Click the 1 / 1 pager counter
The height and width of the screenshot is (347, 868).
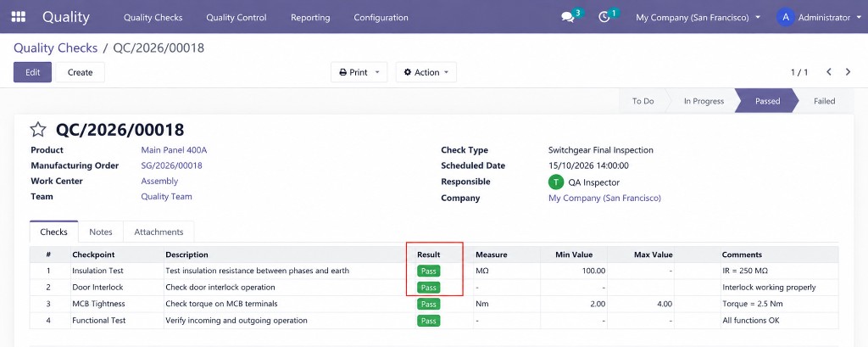[798, 73]
